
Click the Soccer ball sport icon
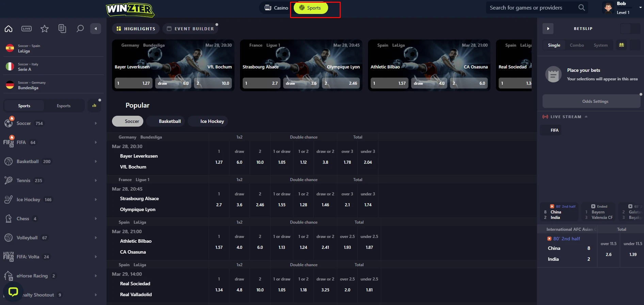[9, 123]
